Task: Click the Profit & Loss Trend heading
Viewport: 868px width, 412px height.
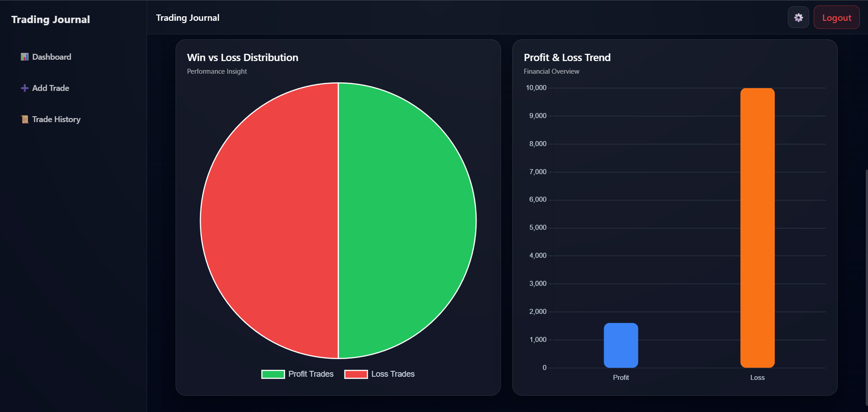Action: (x=567, y=57)
